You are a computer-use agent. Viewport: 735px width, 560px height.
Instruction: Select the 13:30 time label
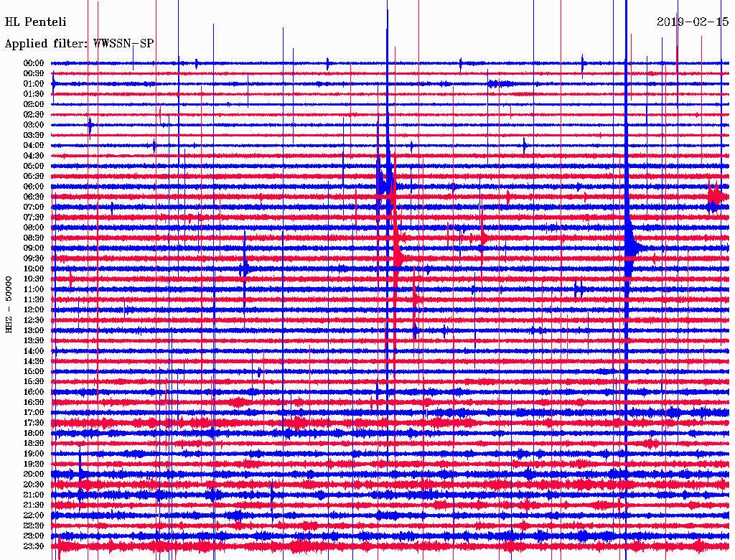coord(34,341)
